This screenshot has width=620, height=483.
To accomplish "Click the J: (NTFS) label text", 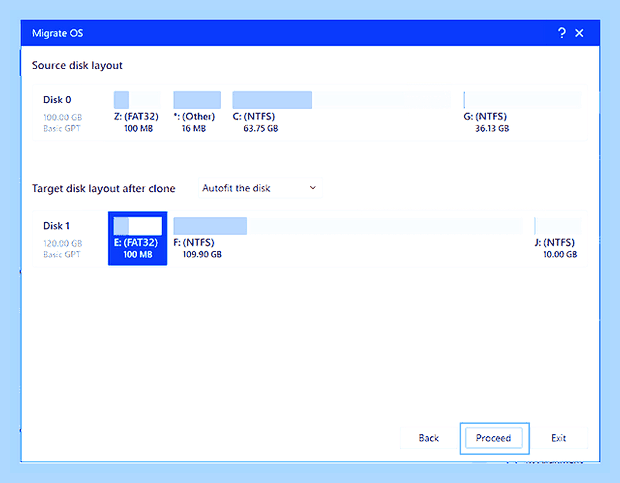I will 554,242.
